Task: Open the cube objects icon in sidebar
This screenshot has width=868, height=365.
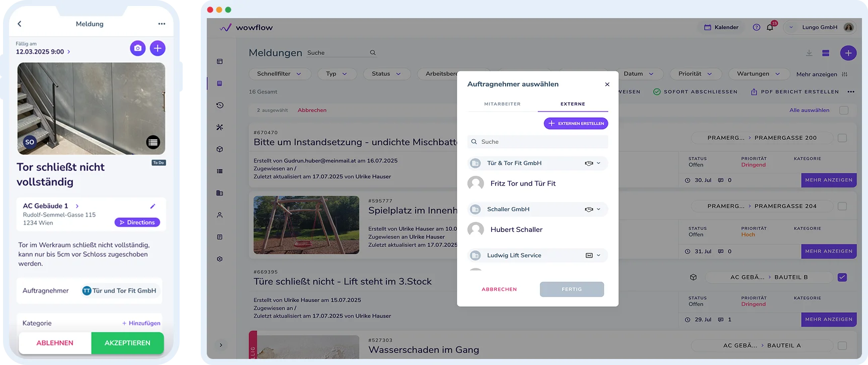Action: click(220, 149)
